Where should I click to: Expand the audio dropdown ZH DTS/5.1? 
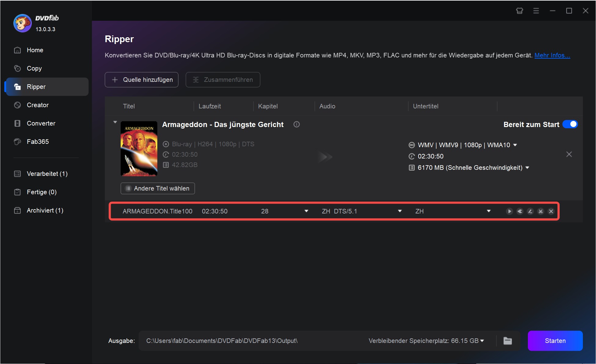coord(400,211)
